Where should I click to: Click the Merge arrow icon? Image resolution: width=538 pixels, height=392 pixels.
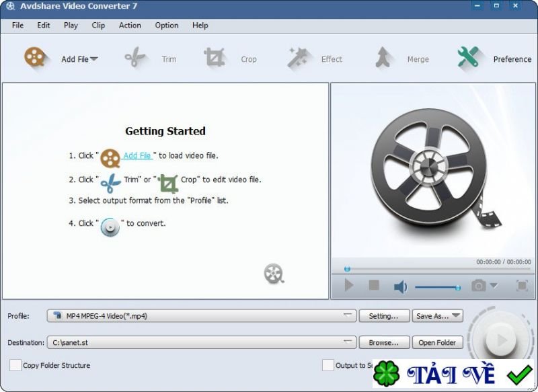[x=383, y=57]
